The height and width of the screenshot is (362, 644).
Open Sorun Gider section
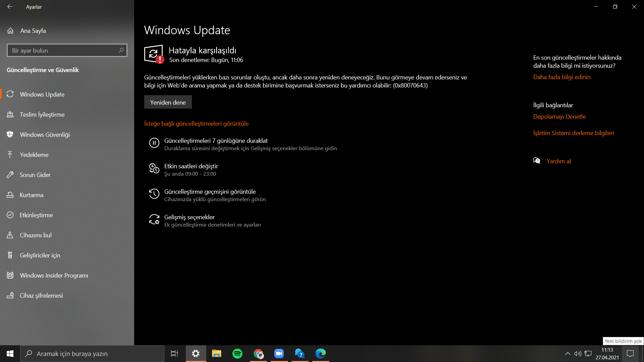[x=35, y=175]
